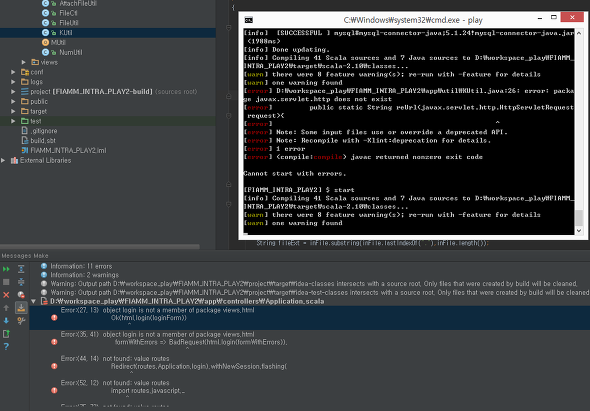Close the cmd.exe play window
This screenshot has height=411, width=590.
tap(572, 17)
